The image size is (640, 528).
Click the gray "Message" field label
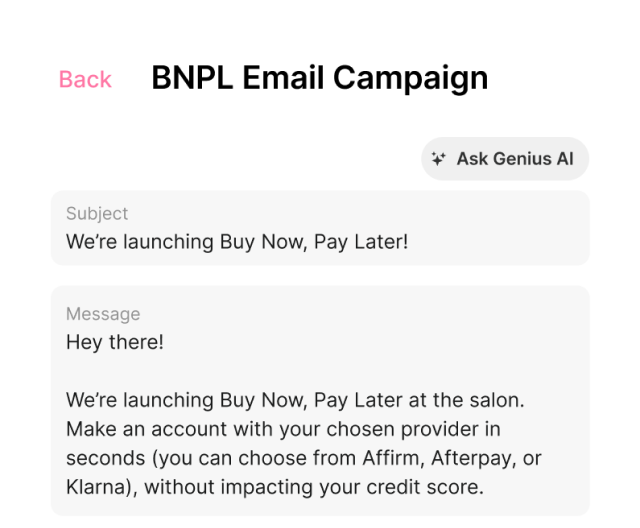point(103,314)
